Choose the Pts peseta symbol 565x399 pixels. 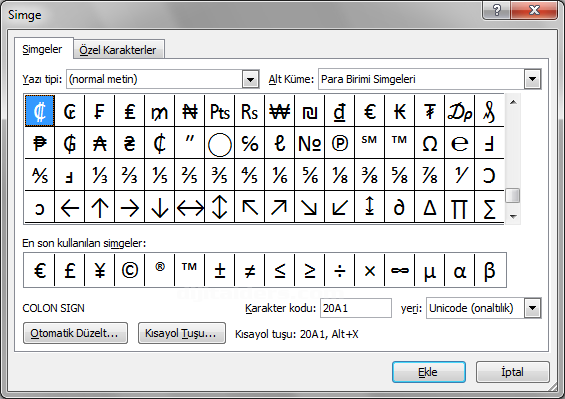(219, 111)
